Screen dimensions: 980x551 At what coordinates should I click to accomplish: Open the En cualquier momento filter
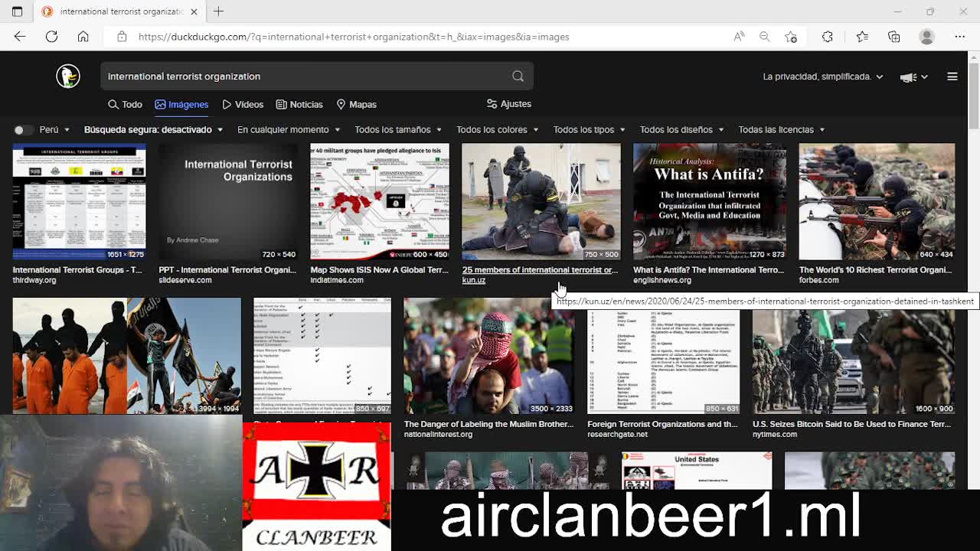click(288, 130)
